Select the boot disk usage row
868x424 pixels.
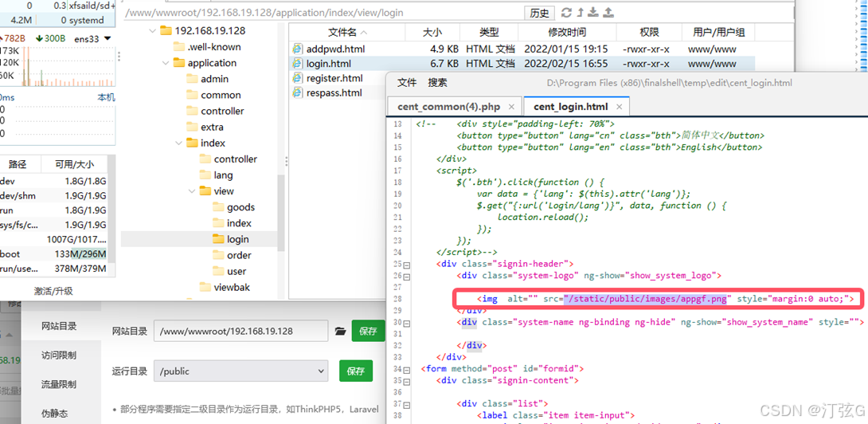(54, 254)
